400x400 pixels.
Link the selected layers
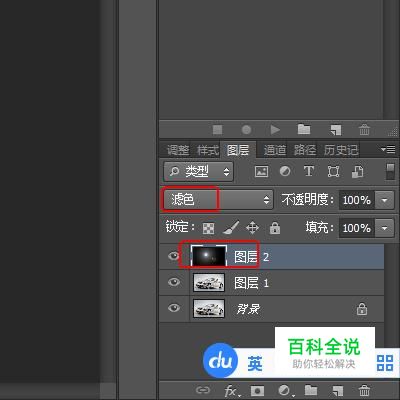pyautogui.click(x=203, y=390)
